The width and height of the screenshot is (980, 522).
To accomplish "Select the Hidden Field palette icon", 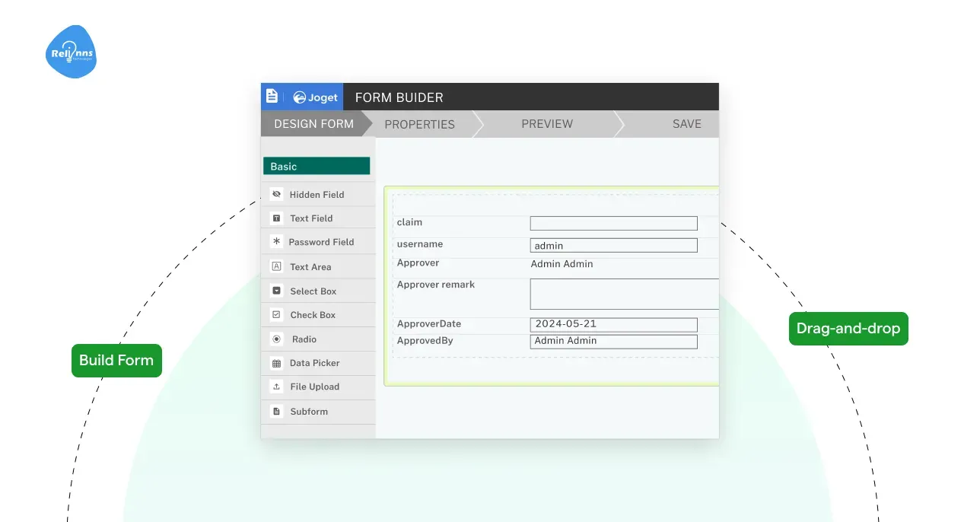I will [276, 194].
